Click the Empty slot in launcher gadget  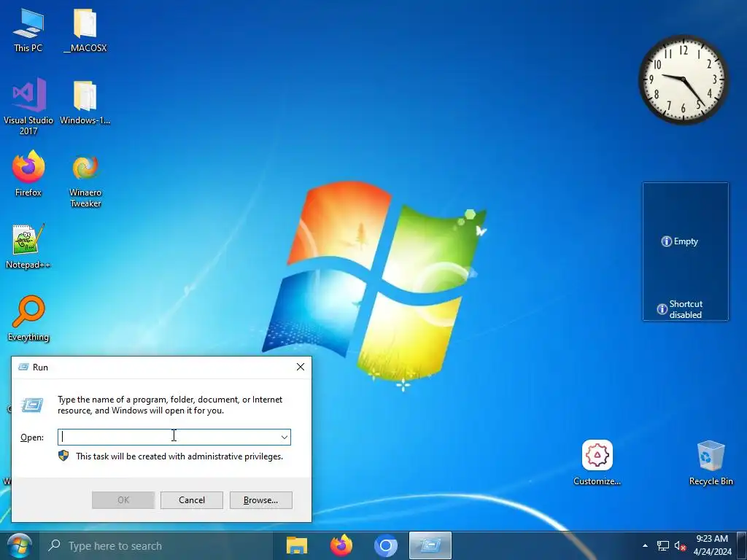680,241
